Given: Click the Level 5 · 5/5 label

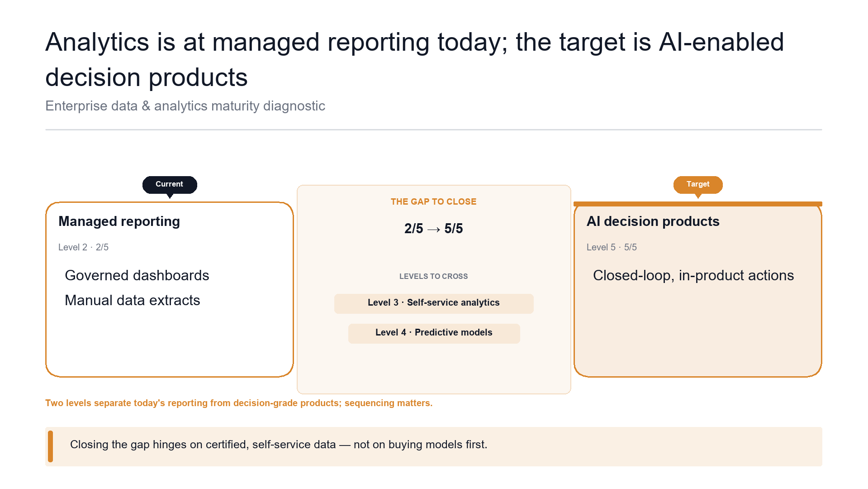Looking at the screenshot, I should [x=612, y=247].
